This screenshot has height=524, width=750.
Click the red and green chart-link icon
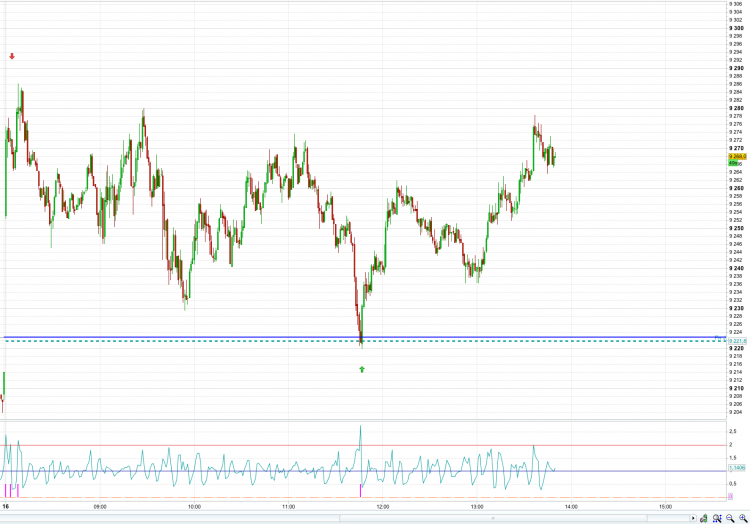704,518
